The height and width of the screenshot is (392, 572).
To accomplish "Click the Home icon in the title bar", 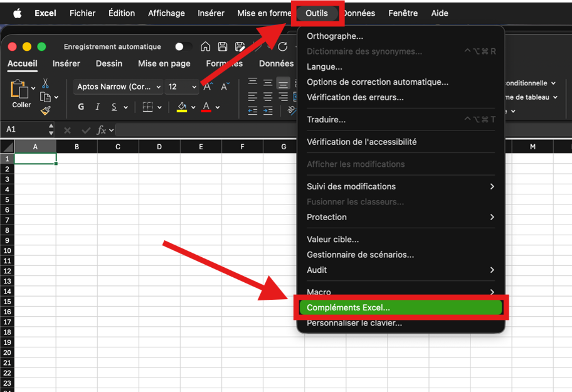I will tap(205, 46).
